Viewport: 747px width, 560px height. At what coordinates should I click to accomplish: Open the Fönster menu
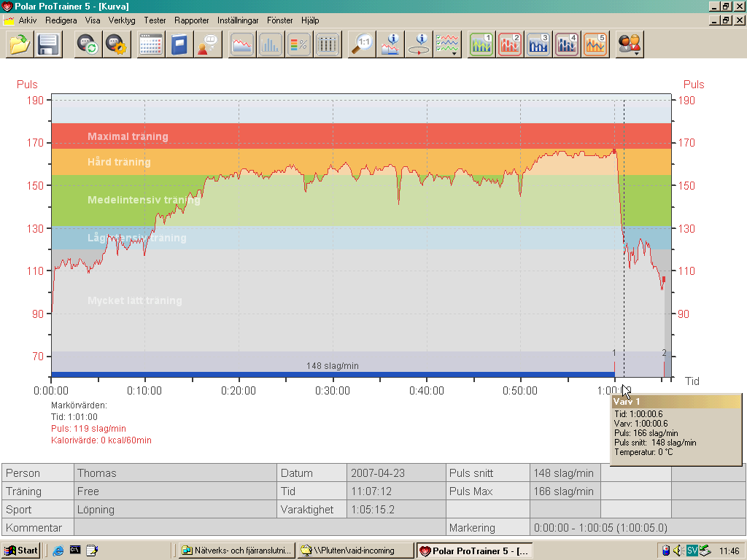click(x=279, y=20)
